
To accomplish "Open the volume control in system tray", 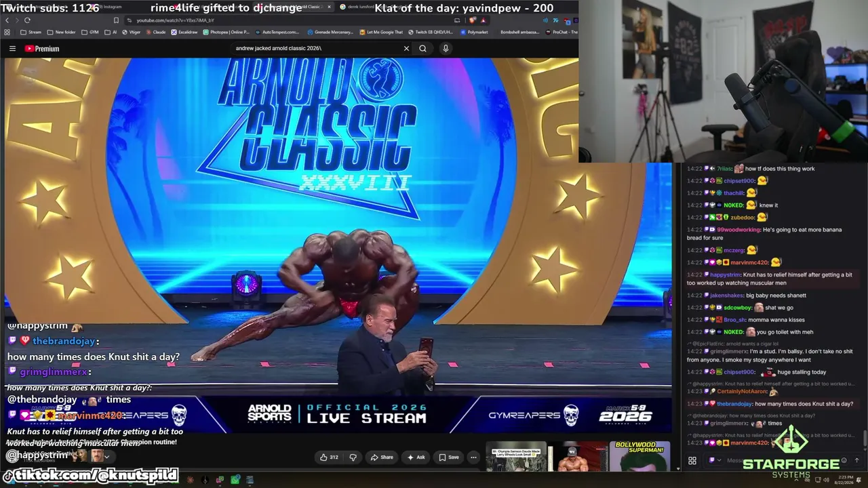I will pos(827,480).
